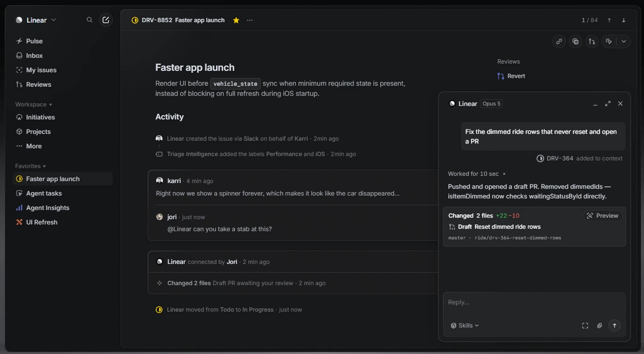
Task: Attach a file with the paperclip icon
Action: pyautogui.click(x=599, y=326)
